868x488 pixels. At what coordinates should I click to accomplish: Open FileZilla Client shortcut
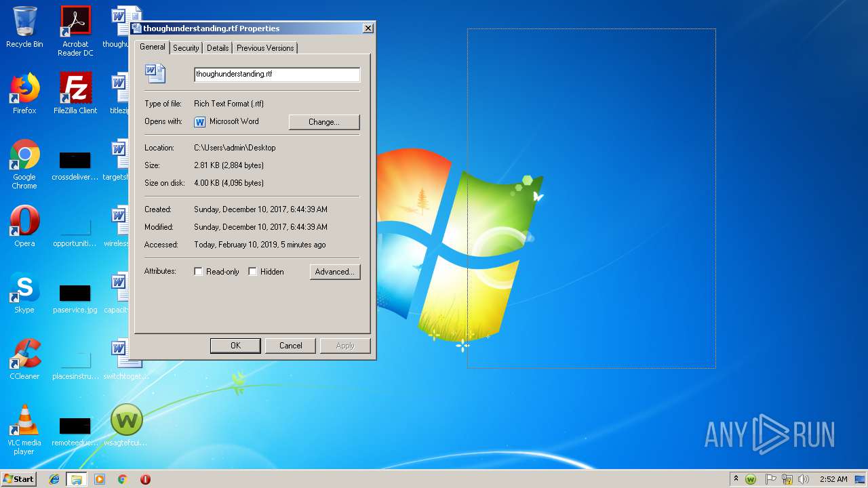(75, 94)
